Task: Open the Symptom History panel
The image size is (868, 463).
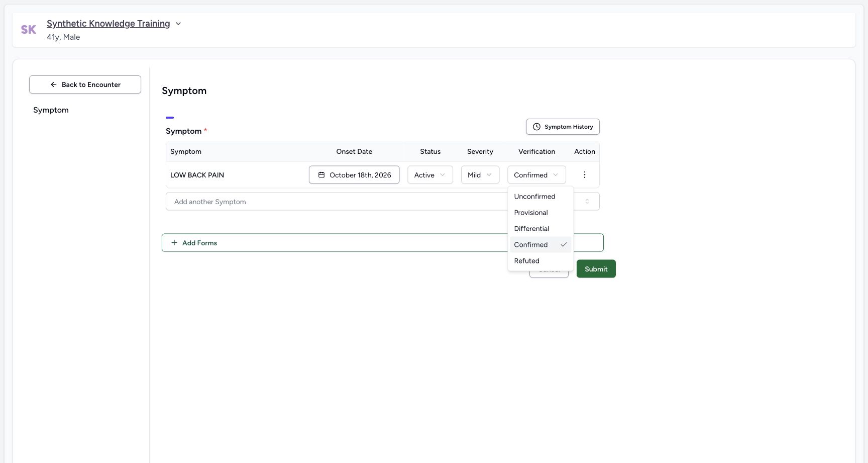Action: pos(563,127)
